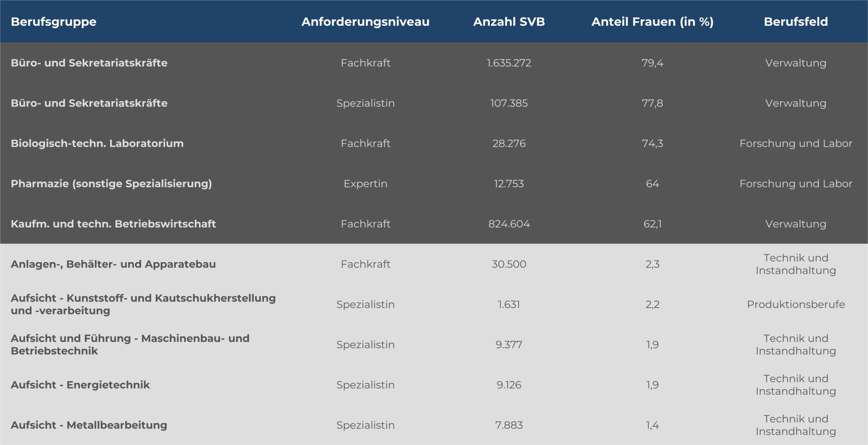Click the Biologisch-techn. Laboratorium row label
The width and height of the screenshot is (868, 445).
tap(97, 144)
